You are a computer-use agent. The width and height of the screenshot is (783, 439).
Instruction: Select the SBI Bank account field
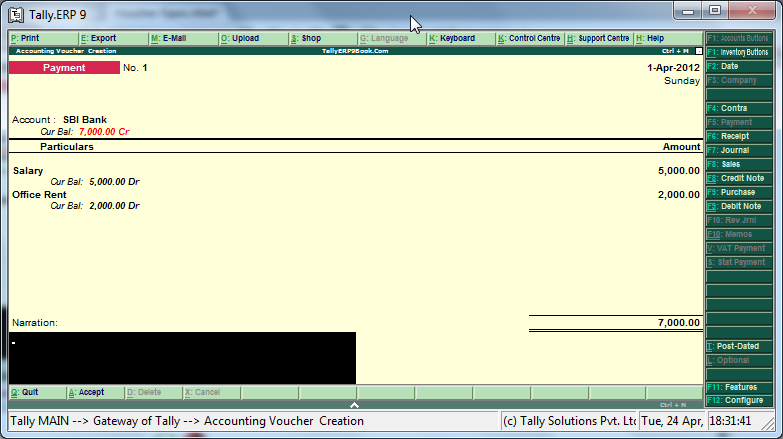tap(85, 120)
